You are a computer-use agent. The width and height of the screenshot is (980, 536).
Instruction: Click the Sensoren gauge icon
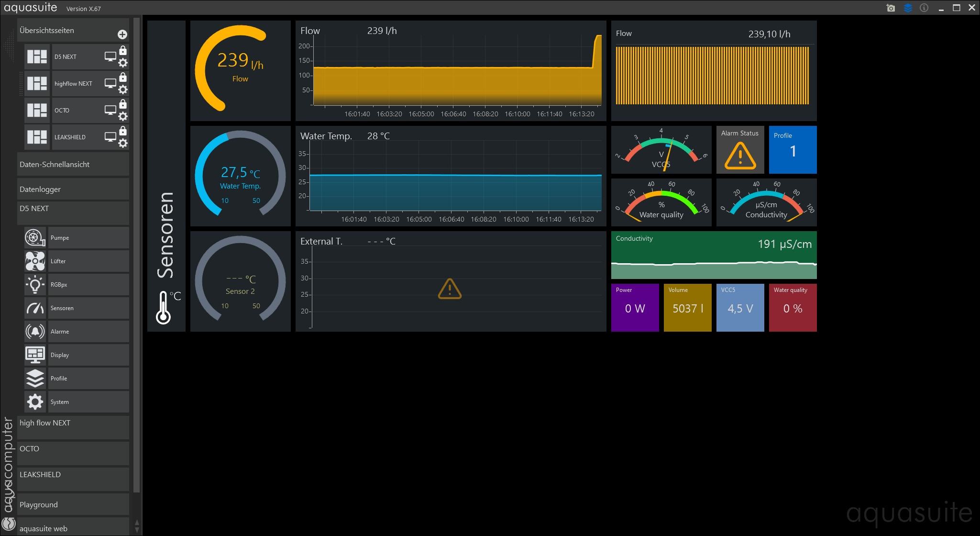click(35, 308)
